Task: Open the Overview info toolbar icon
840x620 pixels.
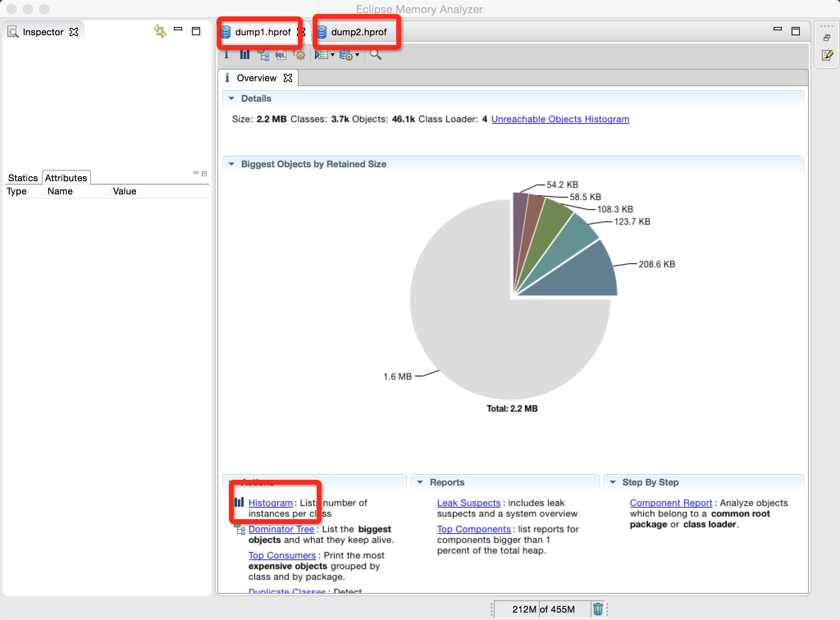Action: pos(226,55)
